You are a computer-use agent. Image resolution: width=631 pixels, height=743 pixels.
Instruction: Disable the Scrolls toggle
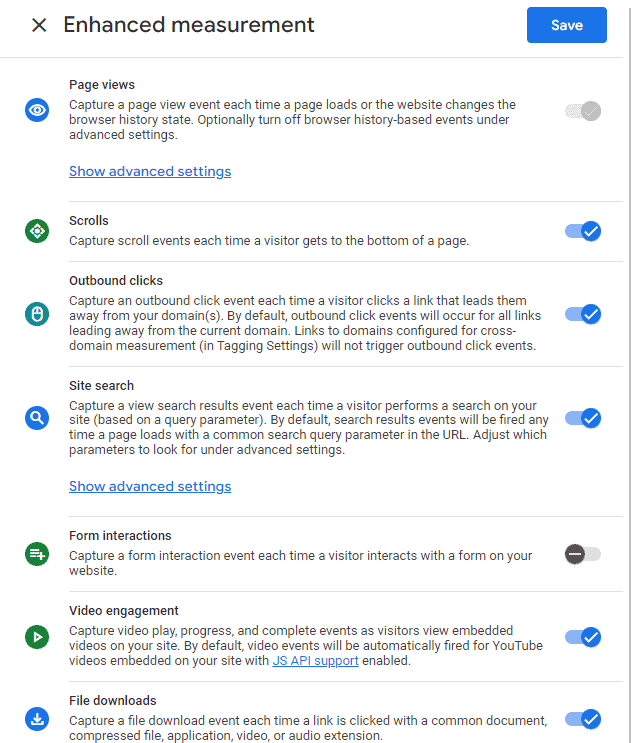[583, 231]
